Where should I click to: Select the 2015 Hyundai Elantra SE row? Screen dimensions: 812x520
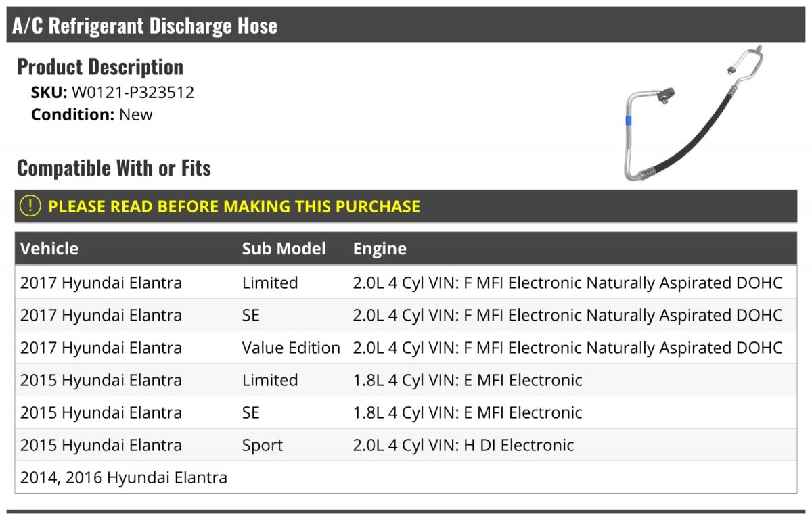point(406,412)
